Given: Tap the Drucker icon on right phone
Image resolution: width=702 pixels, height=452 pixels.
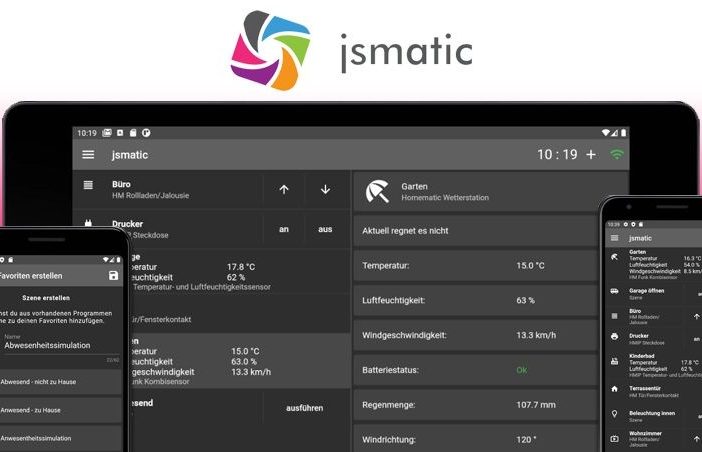Looking at the screenshot, I should [x=614, y=336].
